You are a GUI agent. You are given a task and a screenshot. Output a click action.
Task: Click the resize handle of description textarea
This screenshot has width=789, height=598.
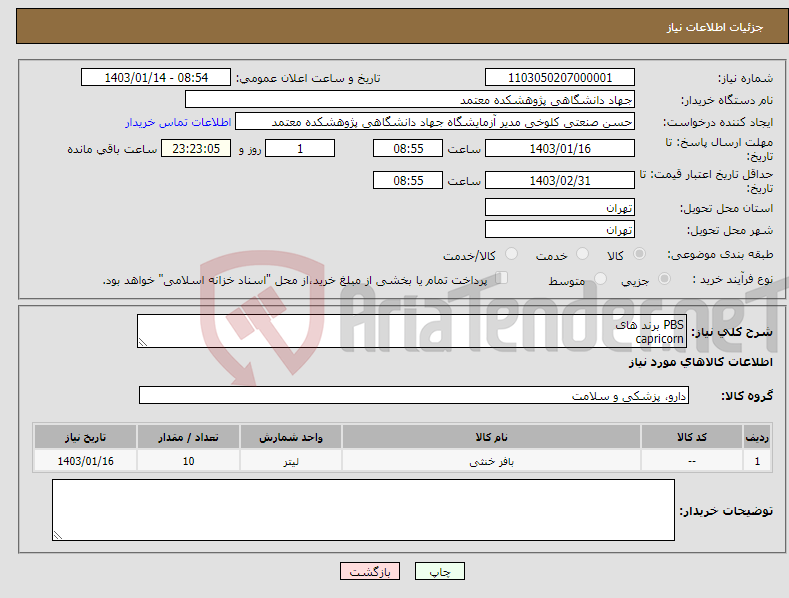pos(143,342)
